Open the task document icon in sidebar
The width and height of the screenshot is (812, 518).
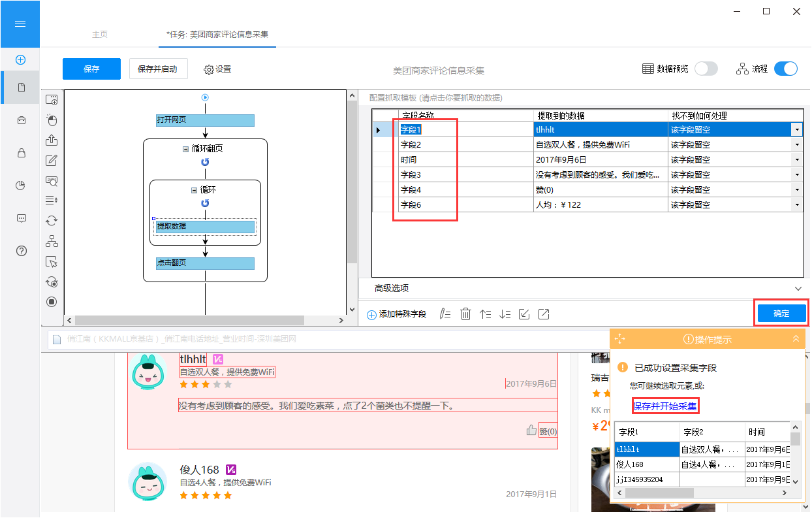point(22,88)
